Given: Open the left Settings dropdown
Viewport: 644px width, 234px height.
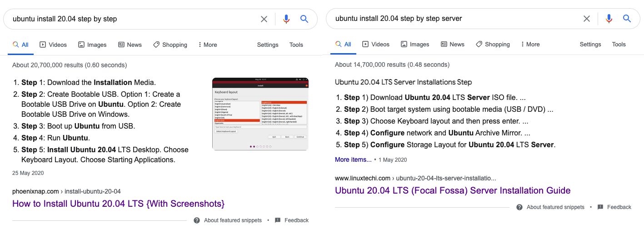Looking at the screenshot, I should click(x=268, y=45).
